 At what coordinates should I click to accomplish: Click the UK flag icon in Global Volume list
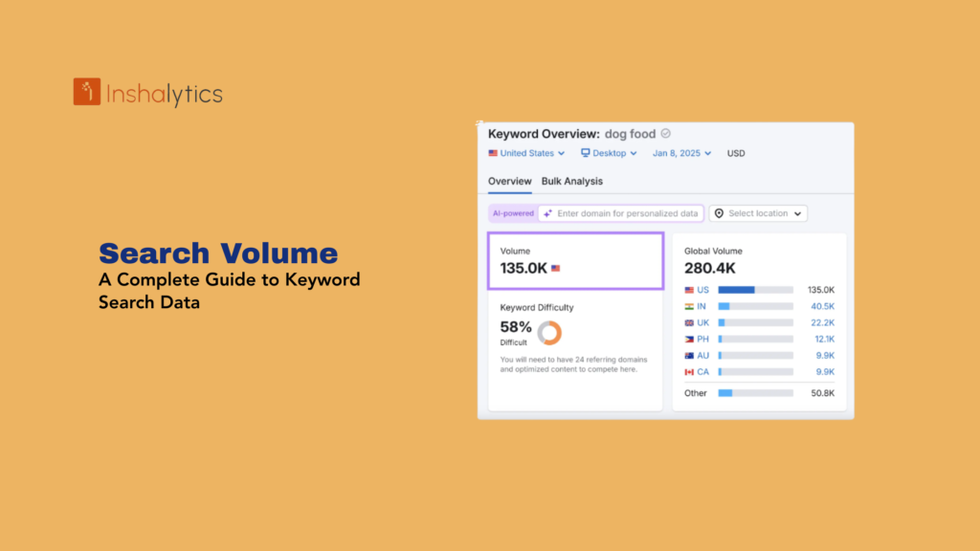click(x=689, y=322)
